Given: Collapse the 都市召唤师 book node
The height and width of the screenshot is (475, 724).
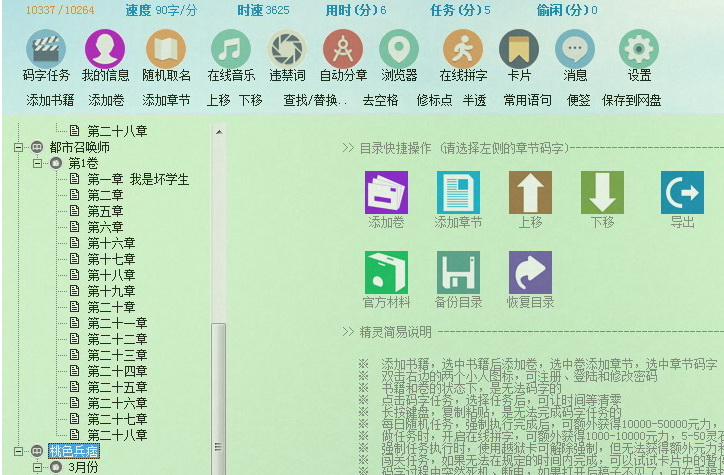Looking at the screenshot, I should [x=18, y=147].
